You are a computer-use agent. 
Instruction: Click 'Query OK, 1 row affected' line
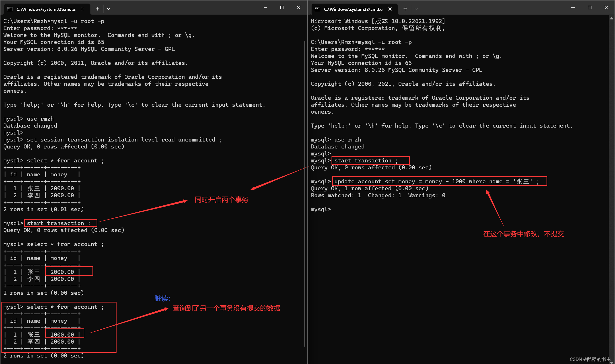(x=369, y=188)
